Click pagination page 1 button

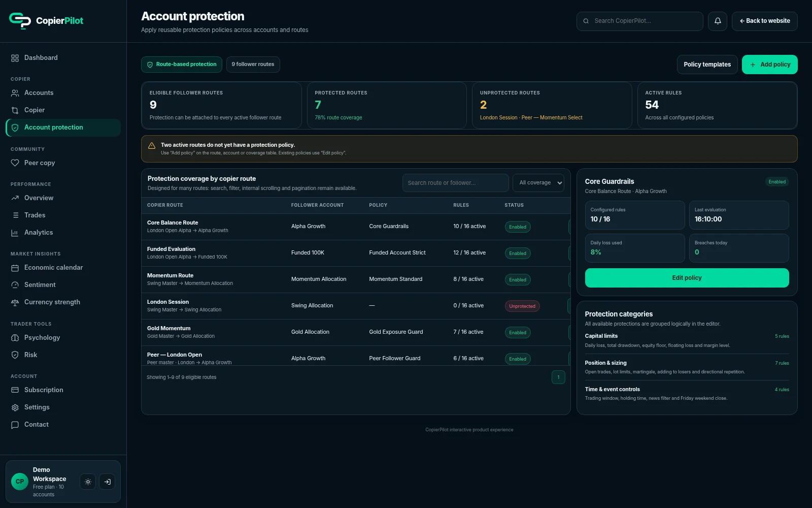558,377
